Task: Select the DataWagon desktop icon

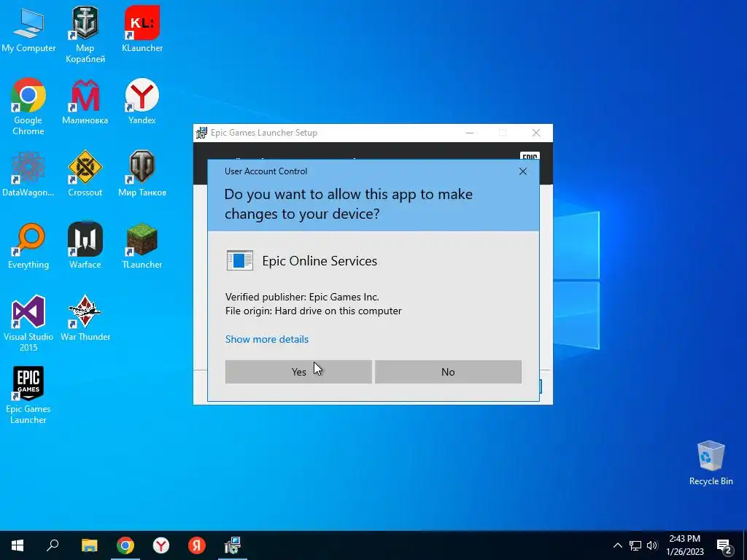Action: [28, 174]
